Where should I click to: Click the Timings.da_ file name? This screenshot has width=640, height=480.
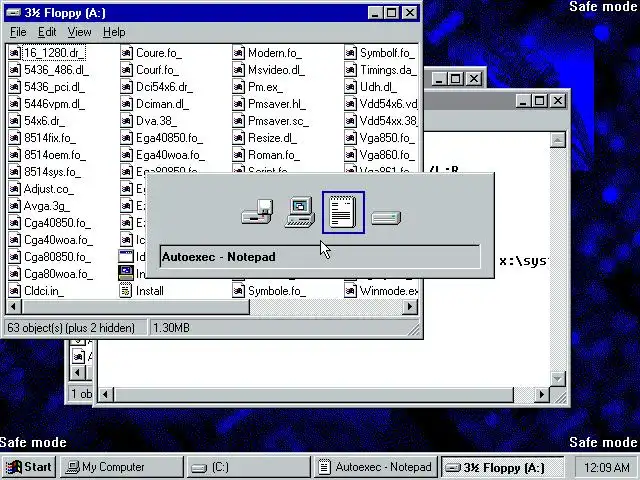coord(388,70)
